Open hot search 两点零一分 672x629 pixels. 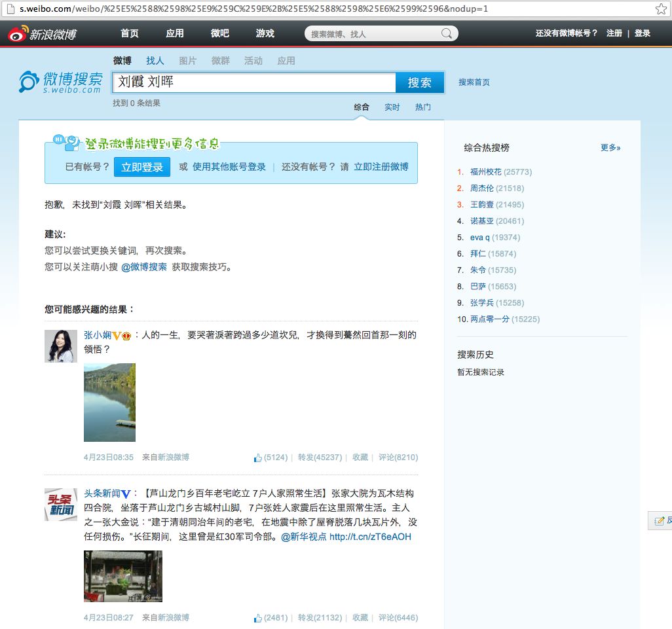point(489,319)
